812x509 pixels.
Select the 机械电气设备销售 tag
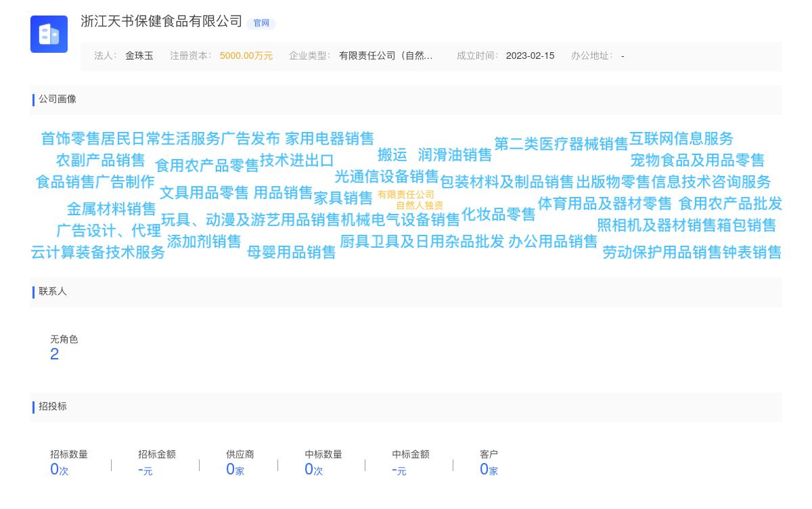(400, 220)
